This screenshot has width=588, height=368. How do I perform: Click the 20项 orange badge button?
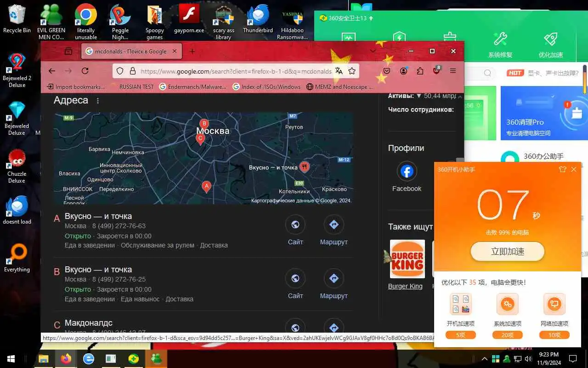[508, 335]
